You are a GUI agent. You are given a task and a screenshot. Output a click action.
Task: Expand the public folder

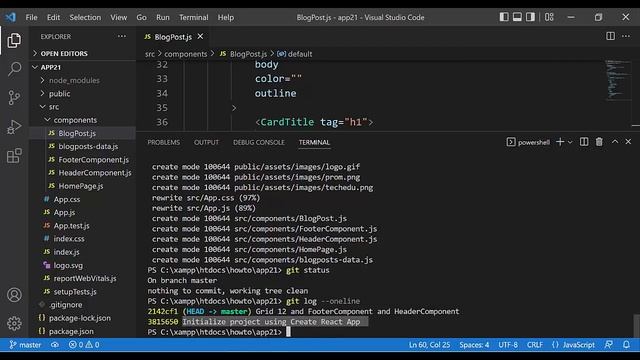coord(83,93)
